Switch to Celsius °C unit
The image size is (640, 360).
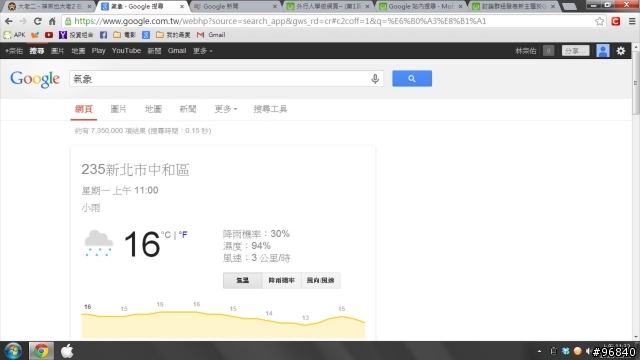pos(166,235)
